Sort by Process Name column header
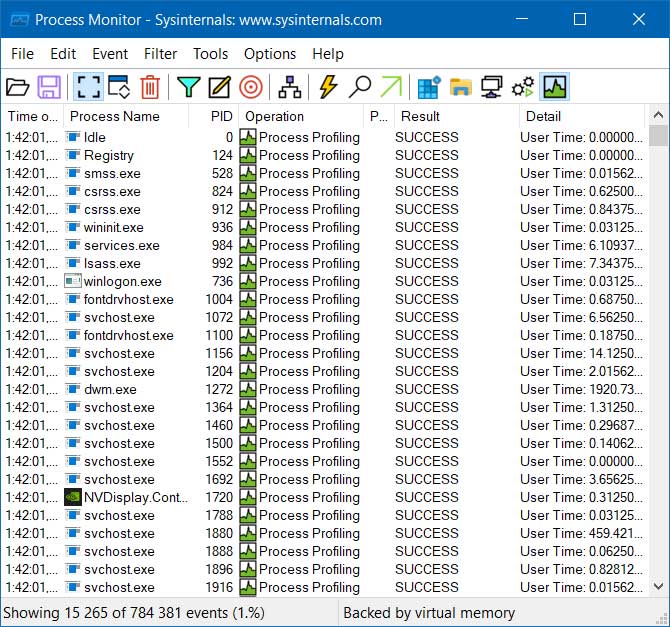Image resolution: width=670 pixels, height=627 pixels. click(126, 116)
